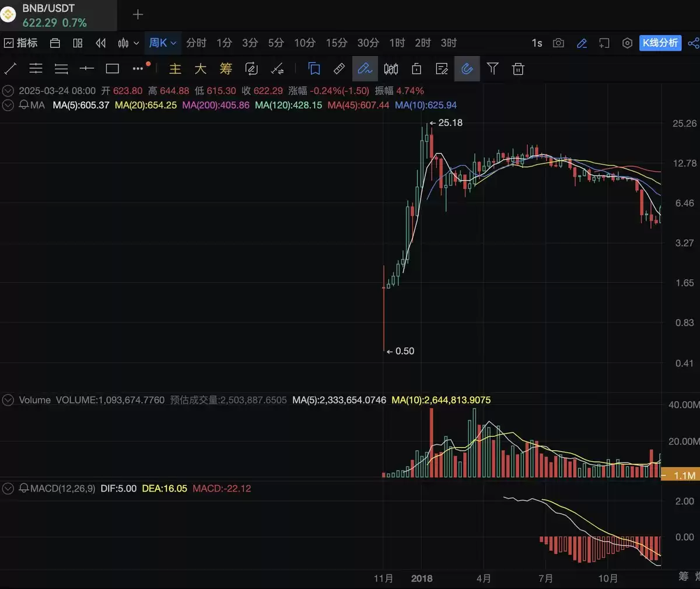Image resolution: width=700 pixels, height=589 pixels.
Task: Collapse the MACD panel chevron
Action: click(x=8, y=488)
